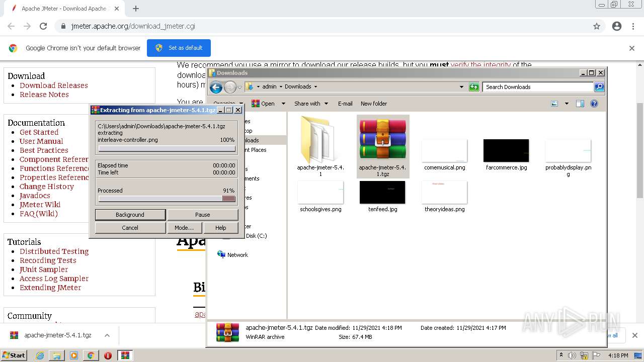Image resolution: width=644 pixels, height=362 pixels.
Task: Click E-mail in Explorer toolbar
Action: click(345, 104)
